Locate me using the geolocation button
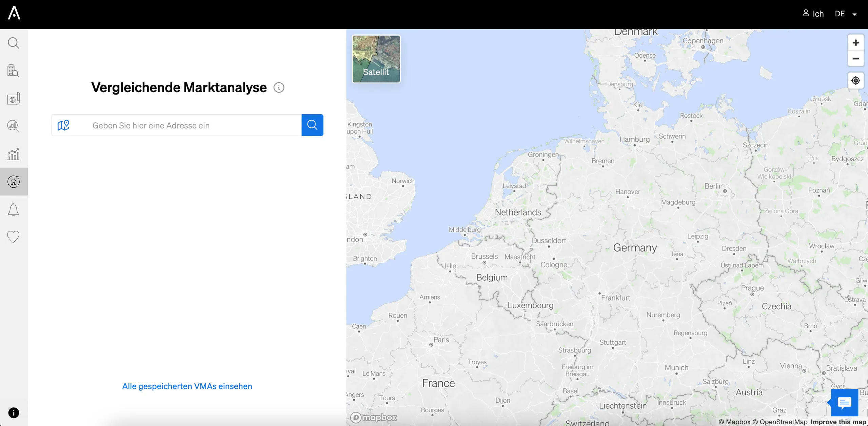The height and width of the screenshot is (426, 868). pos(856,81)
